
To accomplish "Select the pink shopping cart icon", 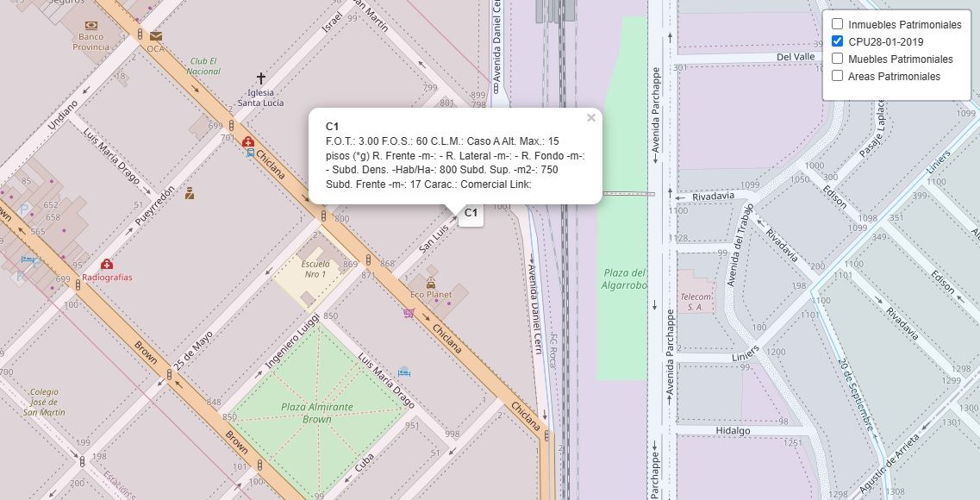I will click(x=409, y=312).
